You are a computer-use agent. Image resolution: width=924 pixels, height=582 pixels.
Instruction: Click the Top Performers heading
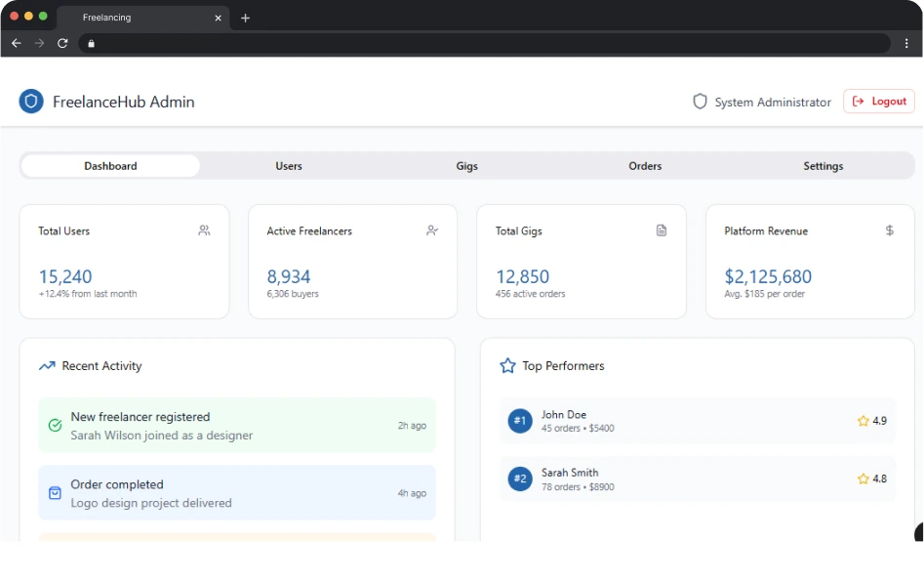tap(563, 366)
